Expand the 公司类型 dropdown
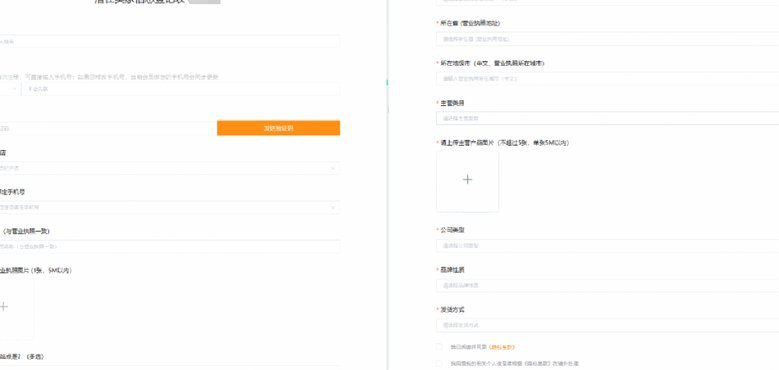The width and height of the screenshot is (779, 370). click(x=608, y=245)
